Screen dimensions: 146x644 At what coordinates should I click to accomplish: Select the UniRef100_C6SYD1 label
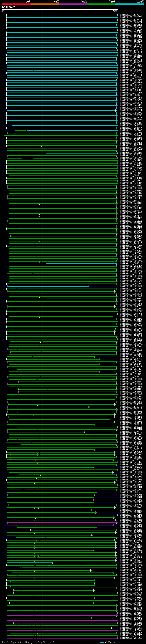point(131,153)
